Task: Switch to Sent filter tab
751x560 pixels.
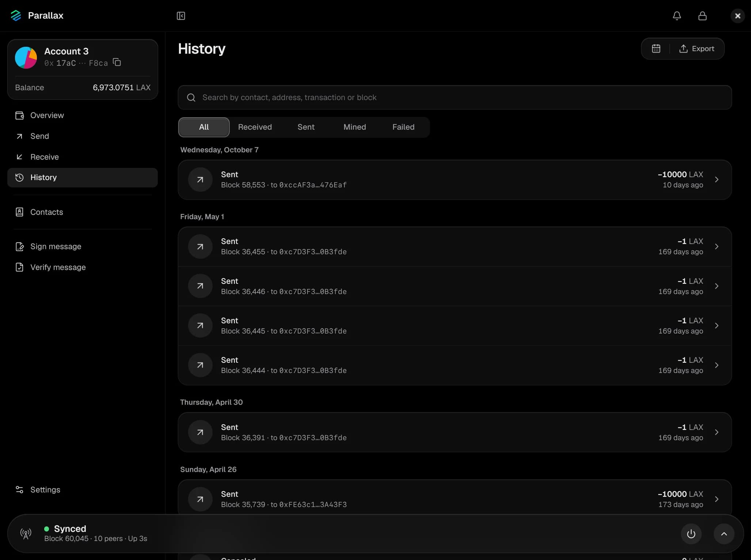Action: pyautogui.click(x=306, y=127)
